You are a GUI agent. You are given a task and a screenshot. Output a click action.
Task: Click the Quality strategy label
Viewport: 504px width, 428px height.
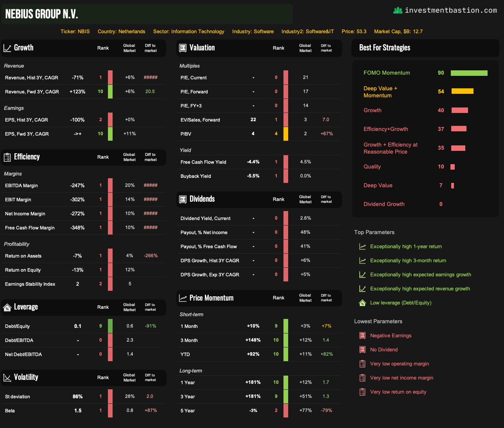click(372, 167)
